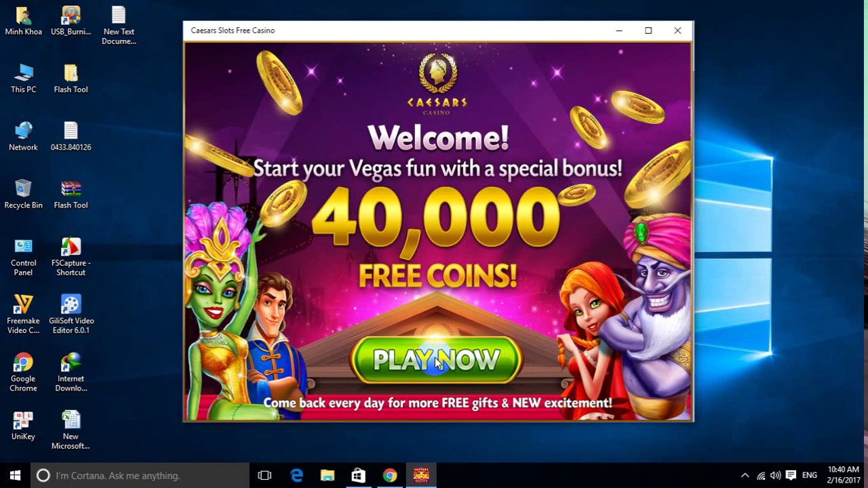Open Microsoft Edge in the taskbar
868x488 pixels.
coord(297,475)
